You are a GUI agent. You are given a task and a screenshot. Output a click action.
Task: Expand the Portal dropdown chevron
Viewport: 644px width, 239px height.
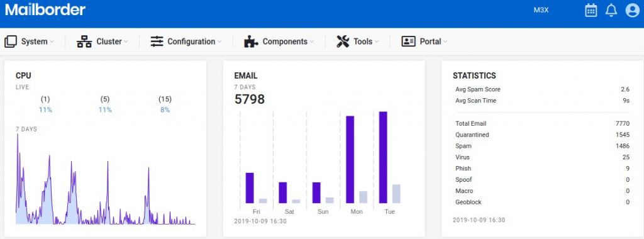point(445,42)
